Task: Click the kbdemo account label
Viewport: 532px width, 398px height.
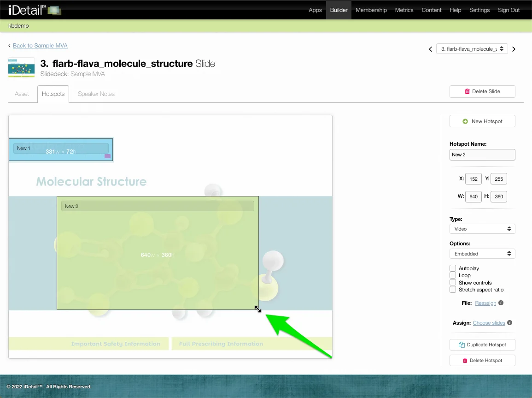Action: 18,26
